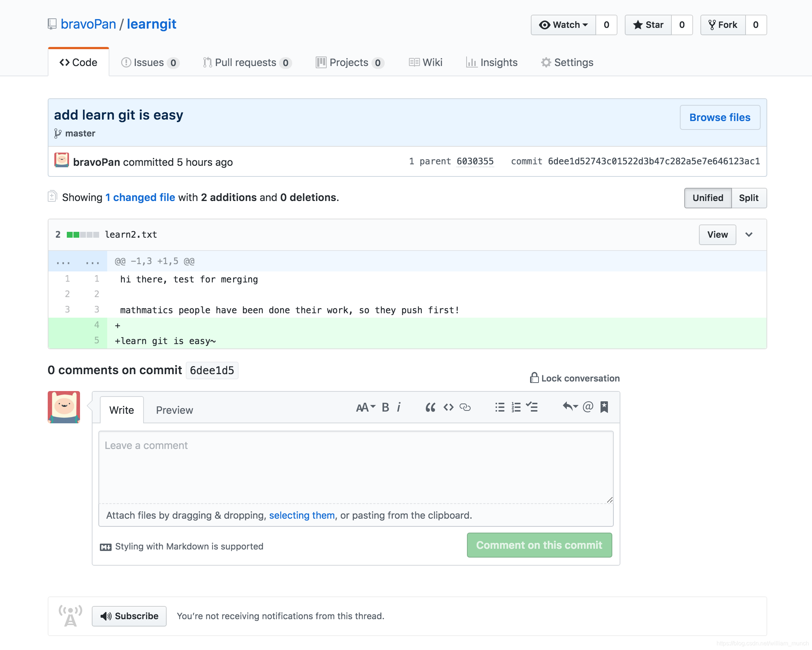Open the Wiki tab
The image size is (812, 650).
click(425, 62)
